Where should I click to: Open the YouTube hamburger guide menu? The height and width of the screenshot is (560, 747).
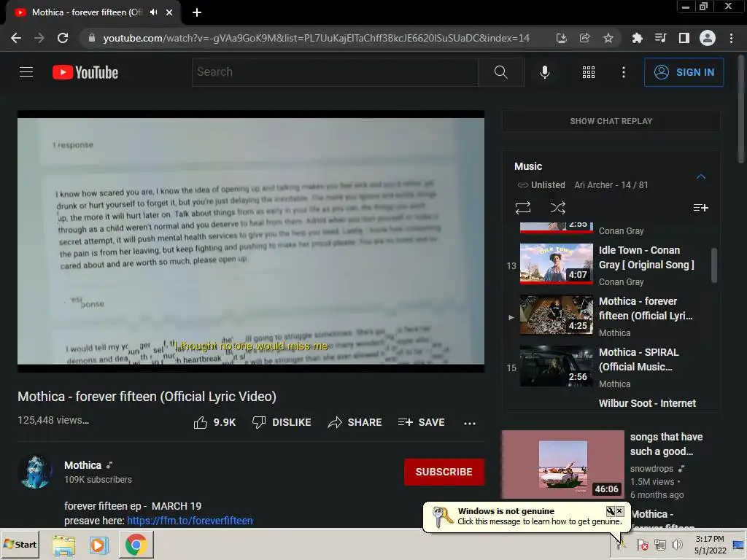pos(26,72)
